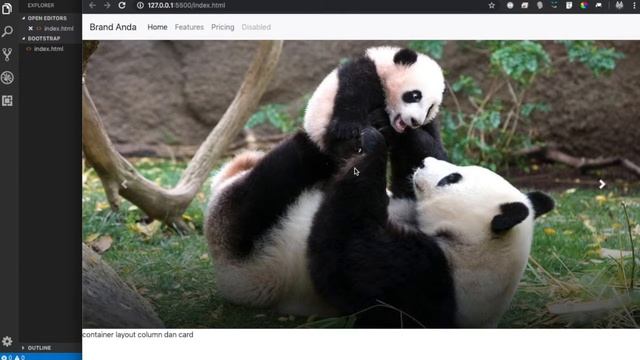The height and width of the screenshot is (360, 640).
Task: Open index.html in Bootstrap folder
Action: pos(48,49)
